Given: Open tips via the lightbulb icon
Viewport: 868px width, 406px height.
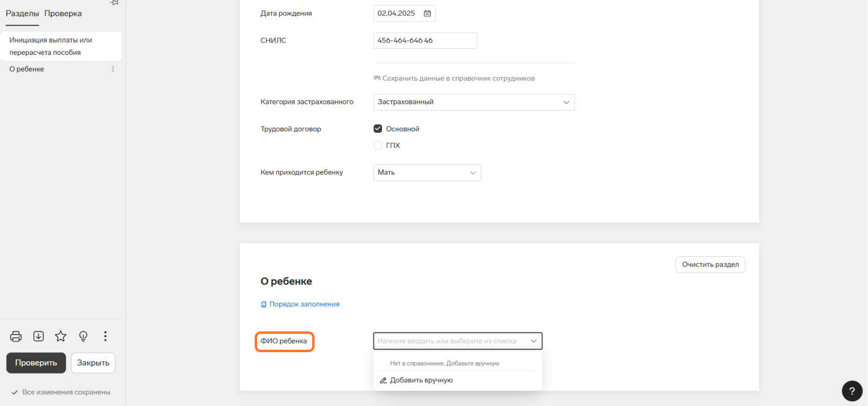Looking at the screenshot, I should click(83, 336).
